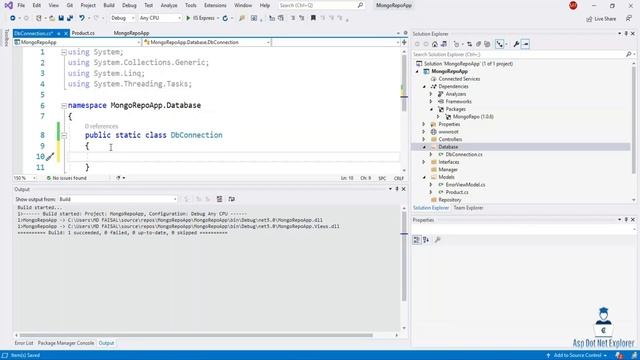Open the Build menu

109,5
